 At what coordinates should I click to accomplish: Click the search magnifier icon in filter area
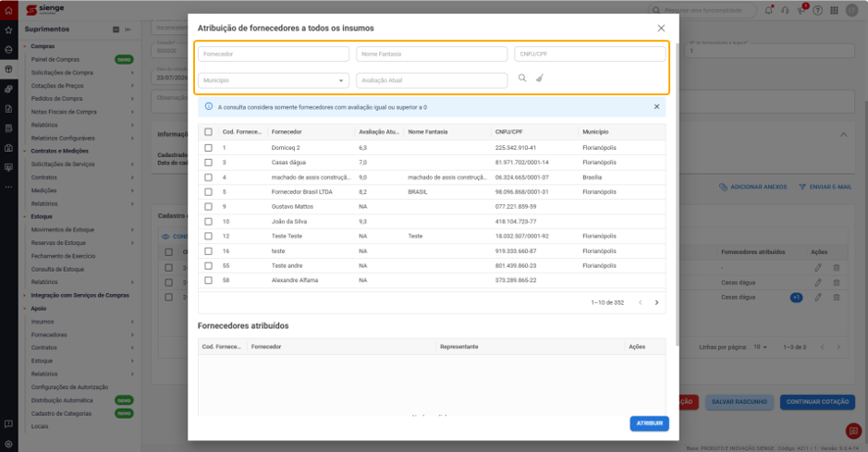click(522, 78)
